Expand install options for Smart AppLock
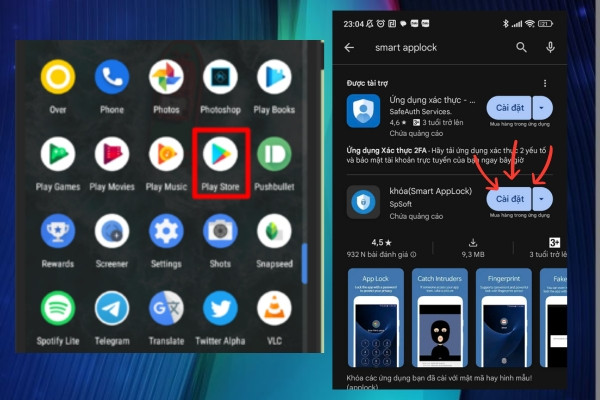This screenshot has height=400, width=600. coord(542,199)
